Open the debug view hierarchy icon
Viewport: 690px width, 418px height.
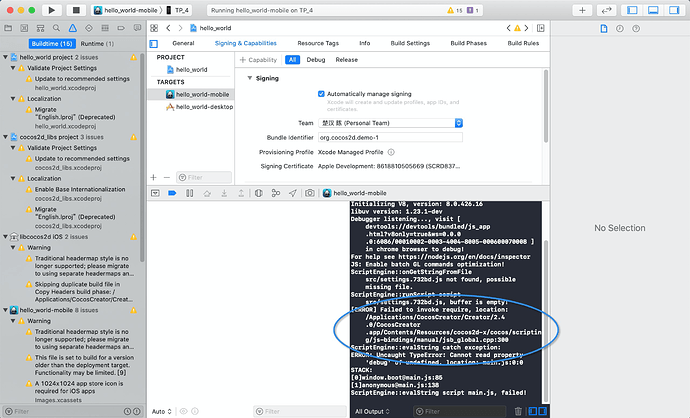click(x=259, y=193)
